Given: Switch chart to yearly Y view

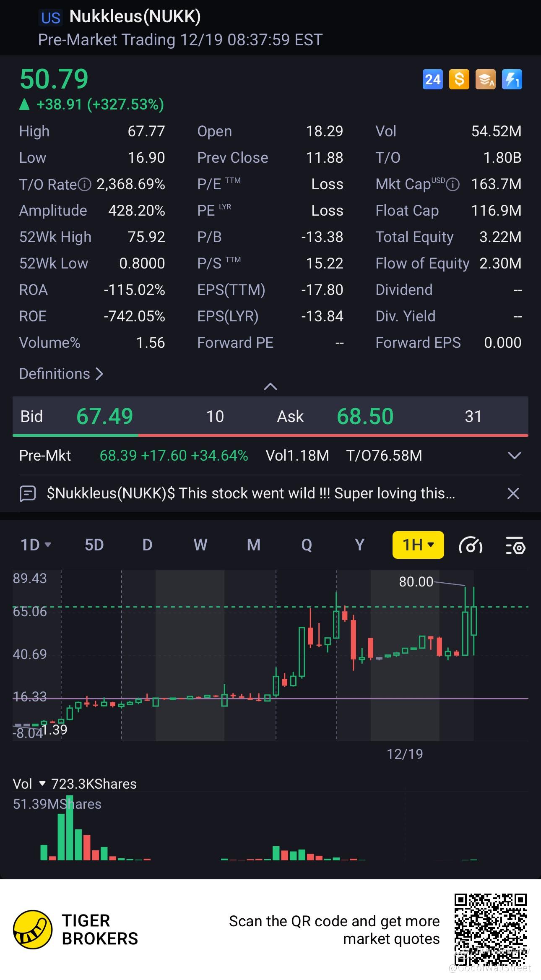Looking at the screenshot, I should [x=360, y=545].
